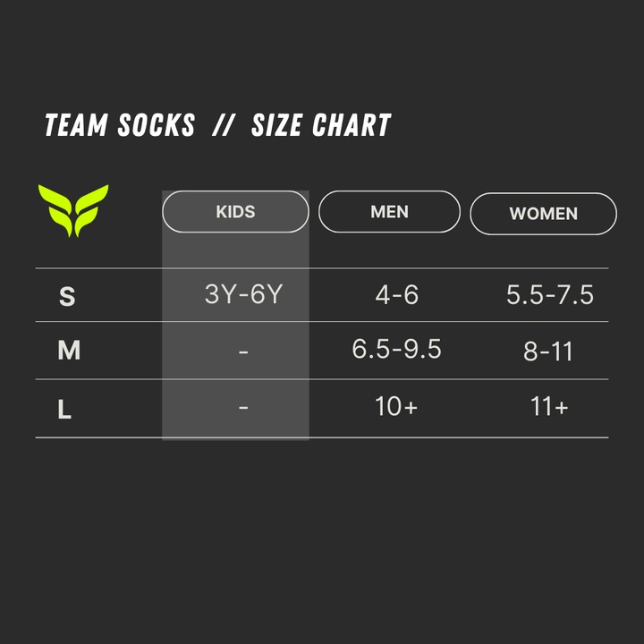The width and height of the screenshot is (644, 644).
Task: Pick the men's small 4-6 value
Action: [x=397, y=294]
